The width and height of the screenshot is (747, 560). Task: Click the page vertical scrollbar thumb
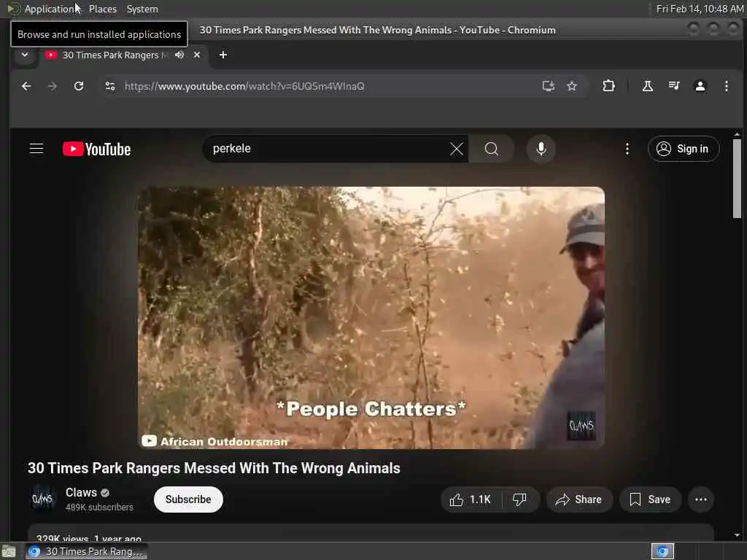tap(737, 179)
